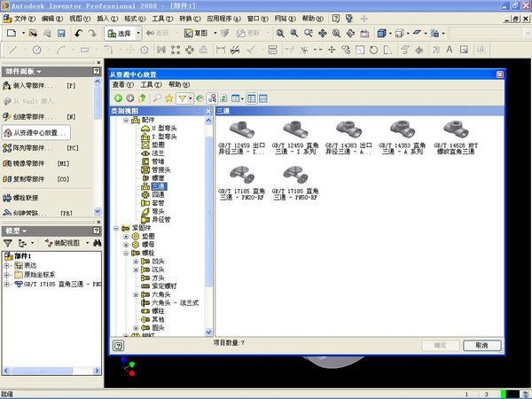Viewport: 532px width, 399px height.
Task: Toggle the category tree view pane button
Action: coord(252,98)
